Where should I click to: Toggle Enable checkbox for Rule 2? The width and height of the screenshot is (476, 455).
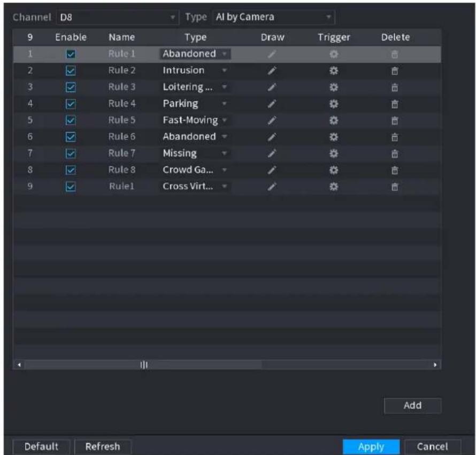[x=71, y=71]
